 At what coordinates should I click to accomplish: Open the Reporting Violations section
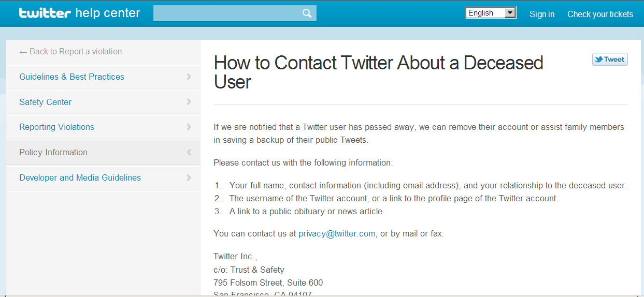57,127
